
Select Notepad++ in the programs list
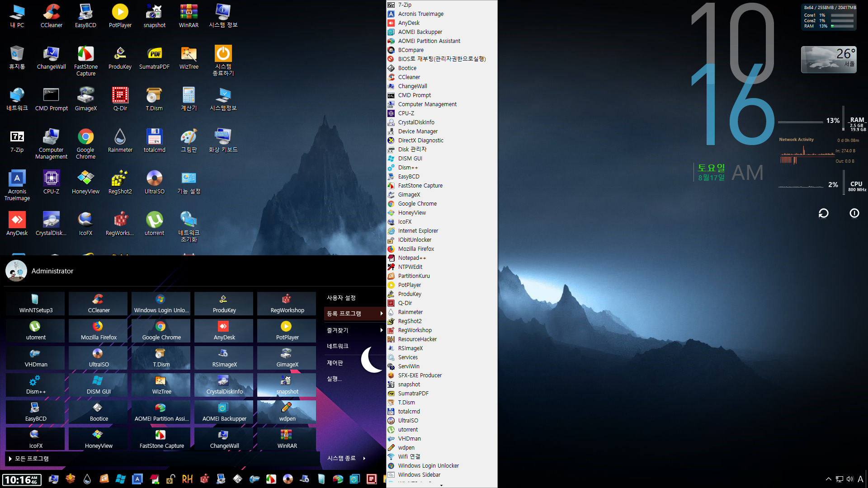[x=442, y=258]
